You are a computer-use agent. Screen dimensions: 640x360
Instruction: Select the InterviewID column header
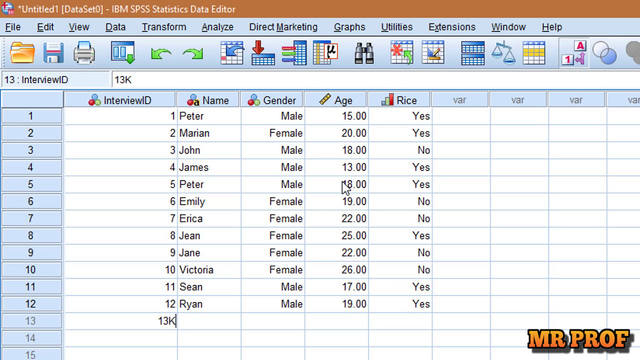[120, 100]
